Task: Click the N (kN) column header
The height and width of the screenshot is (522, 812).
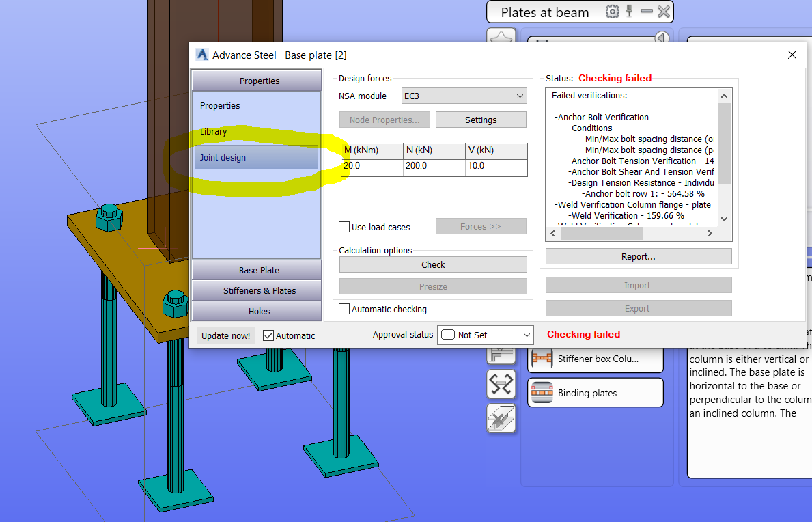Action: pos(434,151)
